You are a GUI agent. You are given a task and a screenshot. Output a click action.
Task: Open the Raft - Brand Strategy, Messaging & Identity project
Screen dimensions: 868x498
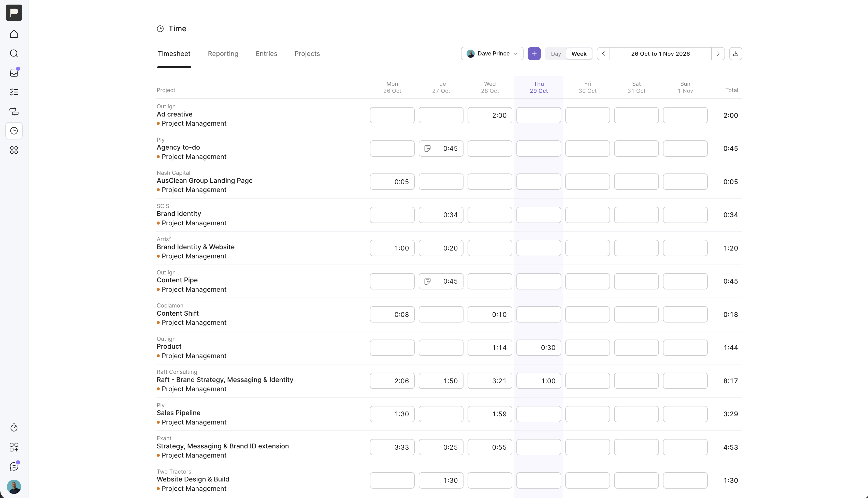tap(225, 380)
